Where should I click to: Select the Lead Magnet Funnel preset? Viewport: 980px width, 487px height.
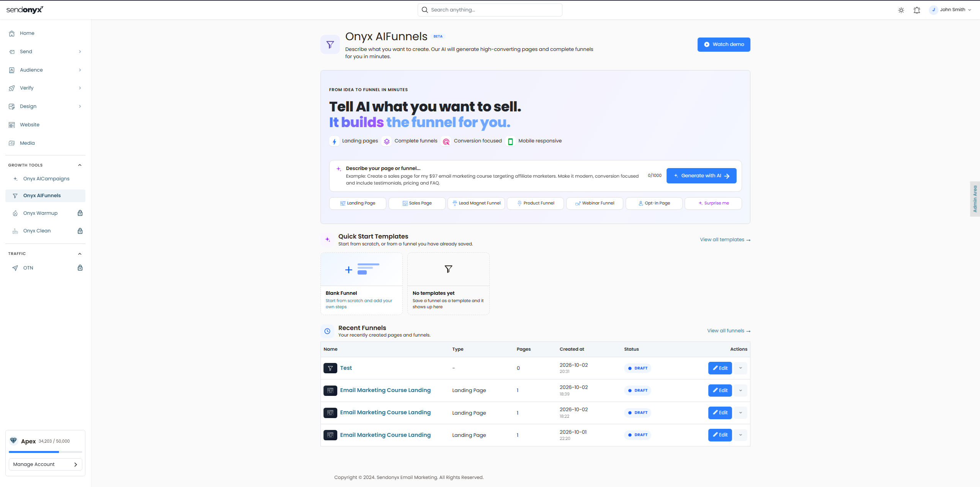(x=476, y=203)
